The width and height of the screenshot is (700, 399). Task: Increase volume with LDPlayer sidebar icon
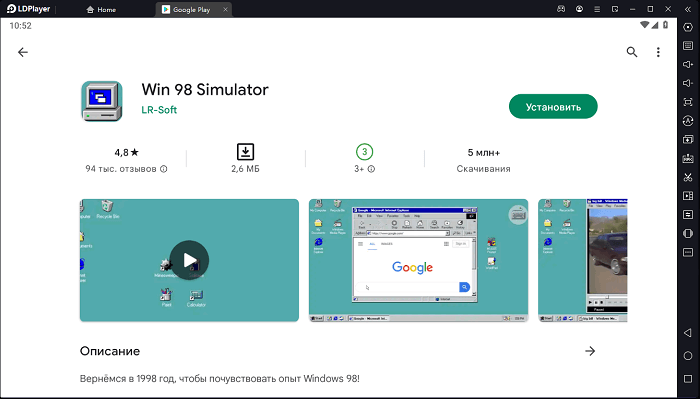tap(688, 64)
